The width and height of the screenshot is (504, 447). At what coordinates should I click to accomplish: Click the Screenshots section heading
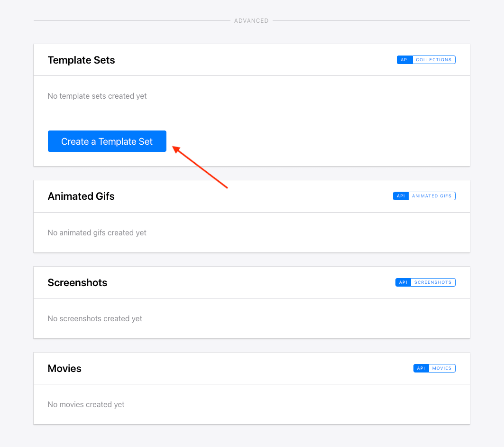pyautogui.click(x=77, y=282)
